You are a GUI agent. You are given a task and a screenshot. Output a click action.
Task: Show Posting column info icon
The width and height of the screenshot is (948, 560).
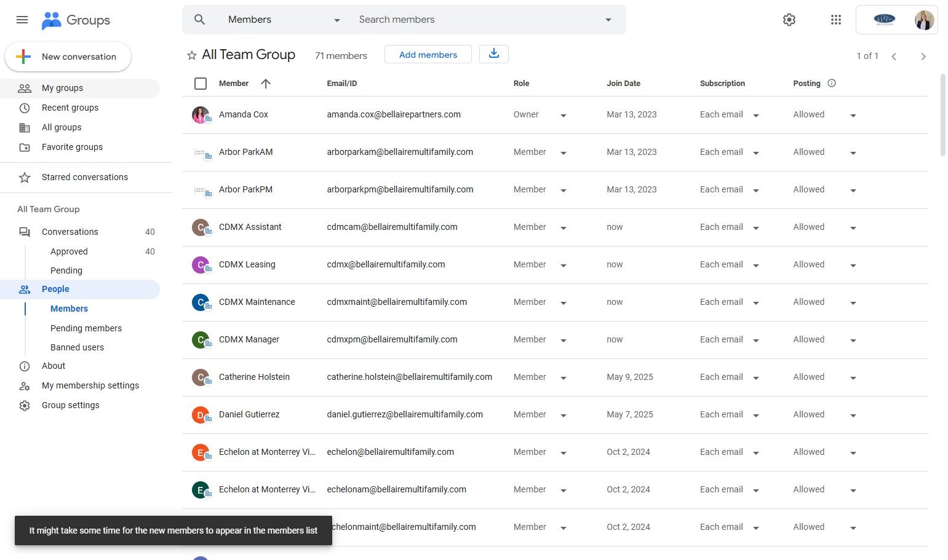(832, 83)
